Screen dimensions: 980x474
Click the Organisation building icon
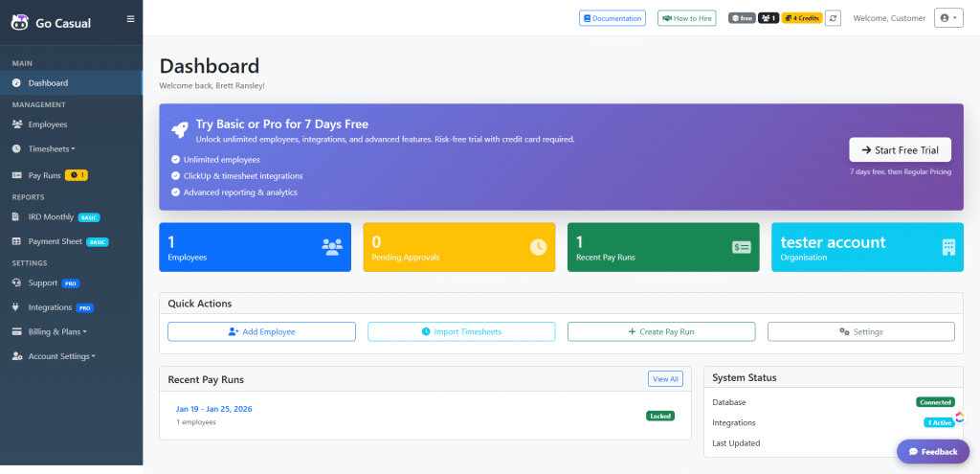(x=948, y=247)
